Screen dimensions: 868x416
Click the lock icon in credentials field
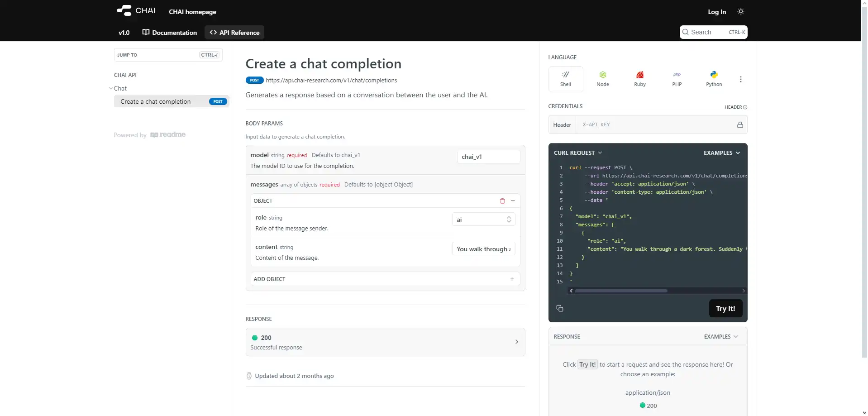coord(740,125)
